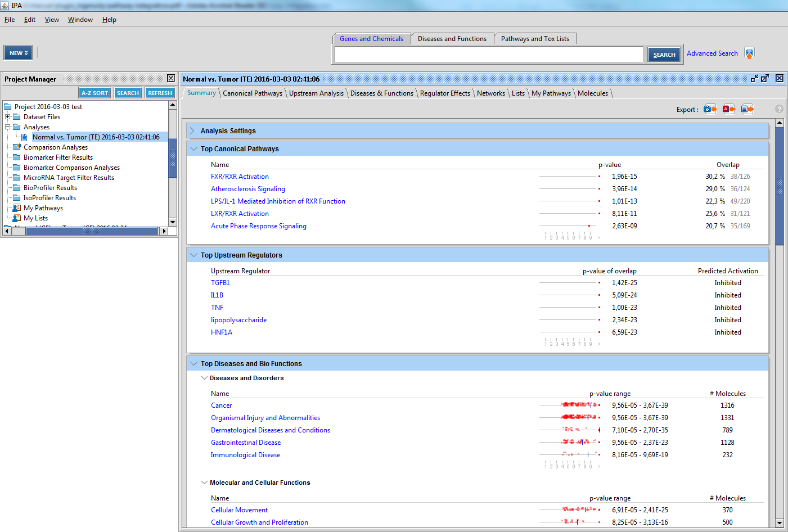Select MicroRNA Target Filter Results tree item
The width and height of the screenshot is (788, 532).
pyautogui.click(x=69, y=178)
